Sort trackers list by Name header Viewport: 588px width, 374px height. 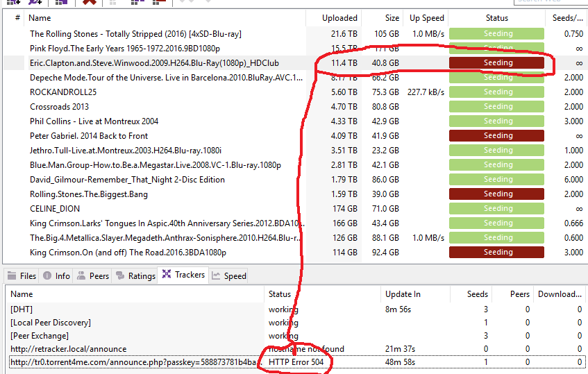(x=135, y=294)
